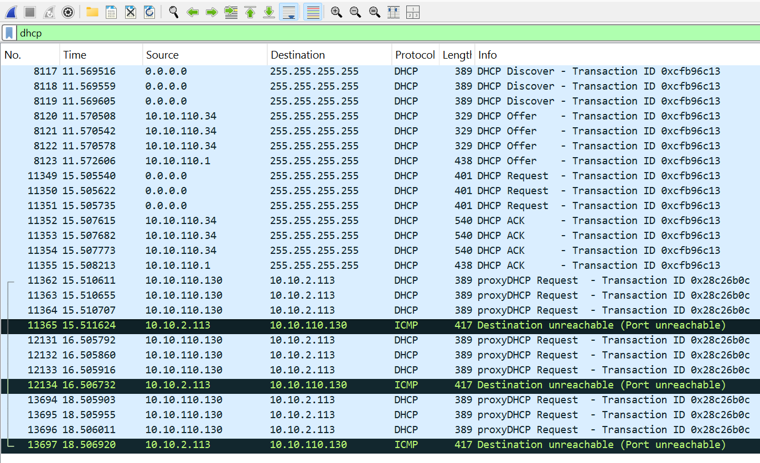This screenshot has width=760, height=463.
Task: Select packet 11350 DHCP Request
Action: pos(380,191)
